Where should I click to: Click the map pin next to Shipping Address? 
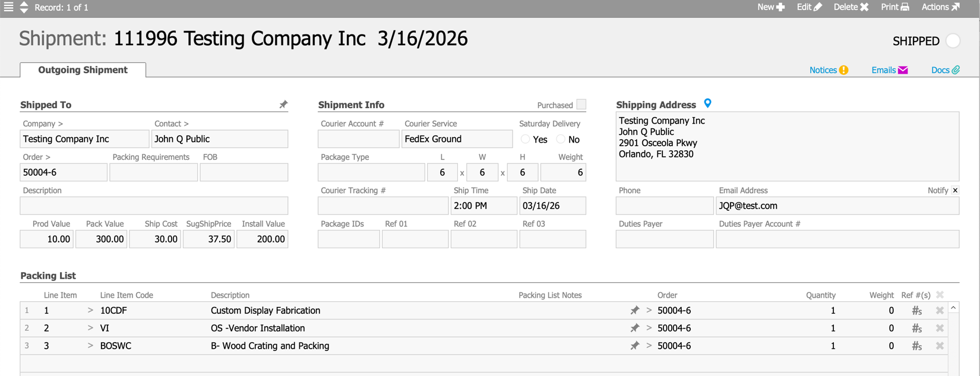pyautogui.click(x=707, y=103)
